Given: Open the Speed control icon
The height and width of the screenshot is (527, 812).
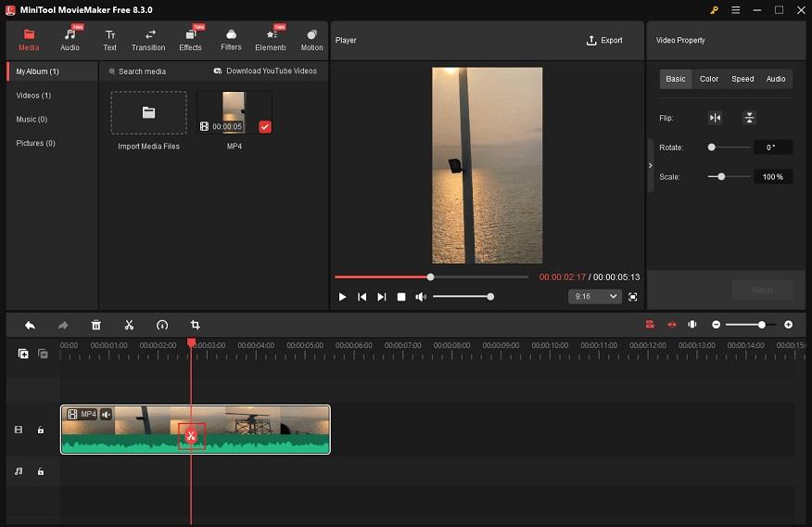Looking at the screenshot, I should [162, 325].
